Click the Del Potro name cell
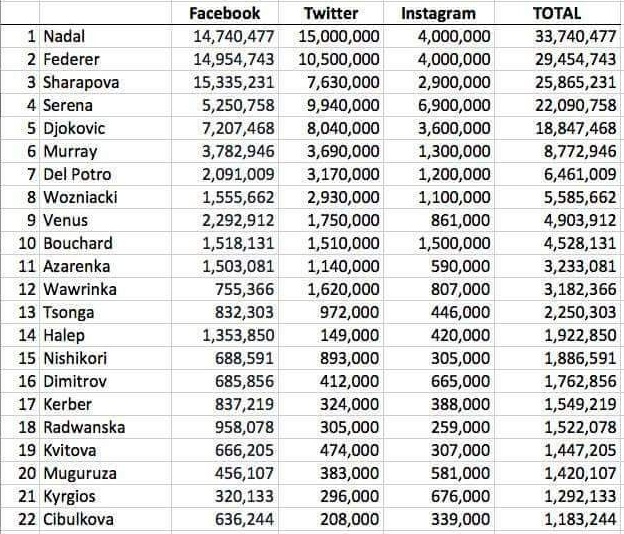The height and width of the screenshot is (534, 624). 78,175
